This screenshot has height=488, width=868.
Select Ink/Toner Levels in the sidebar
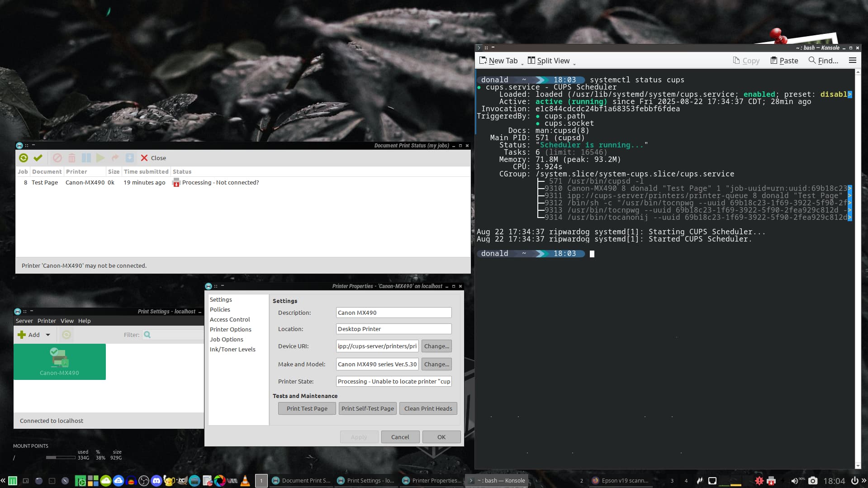232,350
